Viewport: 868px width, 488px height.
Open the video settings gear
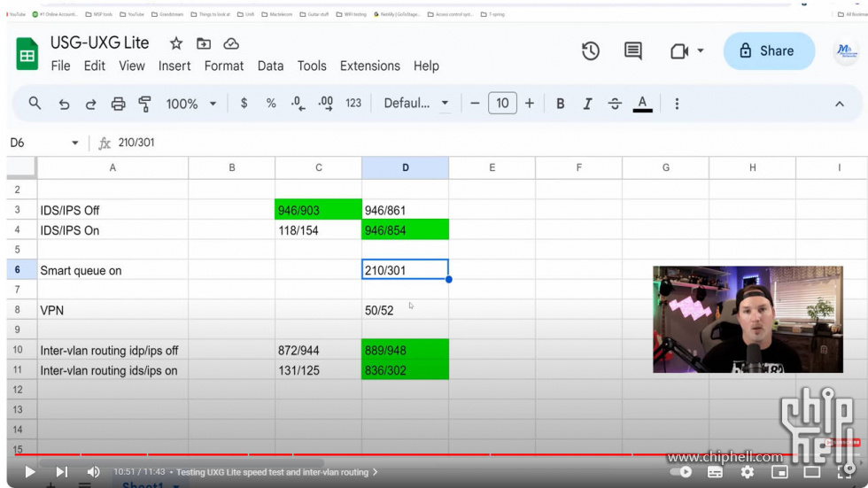tap(748, 472)
